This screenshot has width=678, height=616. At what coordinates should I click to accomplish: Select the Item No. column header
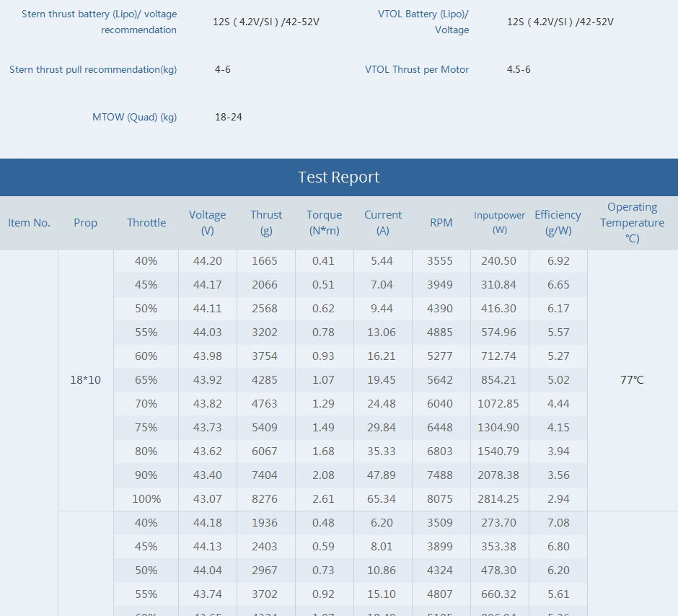tap(29, 222)
